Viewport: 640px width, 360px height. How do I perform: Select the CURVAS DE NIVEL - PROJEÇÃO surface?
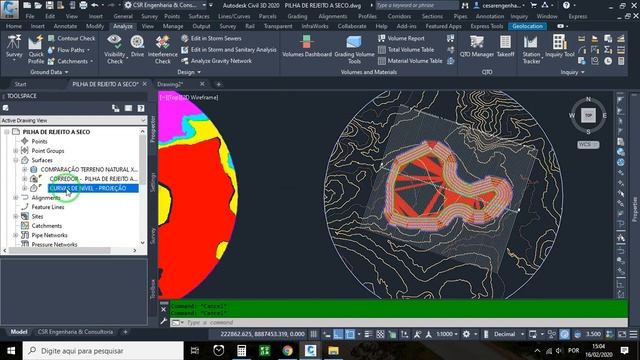93,188
